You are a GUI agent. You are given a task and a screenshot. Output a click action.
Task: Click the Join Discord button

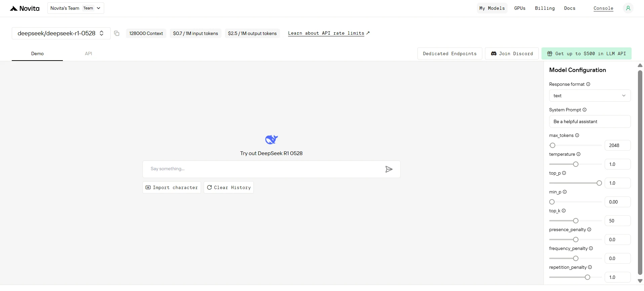click(512, 53)
